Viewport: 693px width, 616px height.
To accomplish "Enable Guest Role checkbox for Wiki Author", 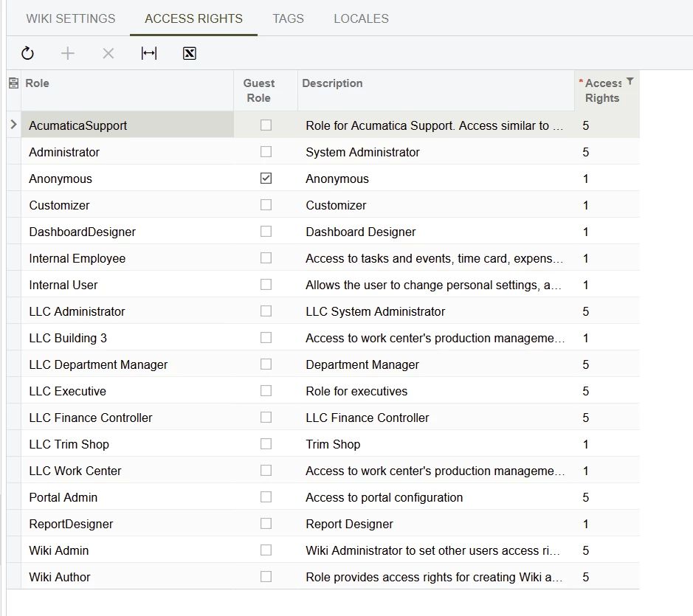I will (x=266, y=577).
